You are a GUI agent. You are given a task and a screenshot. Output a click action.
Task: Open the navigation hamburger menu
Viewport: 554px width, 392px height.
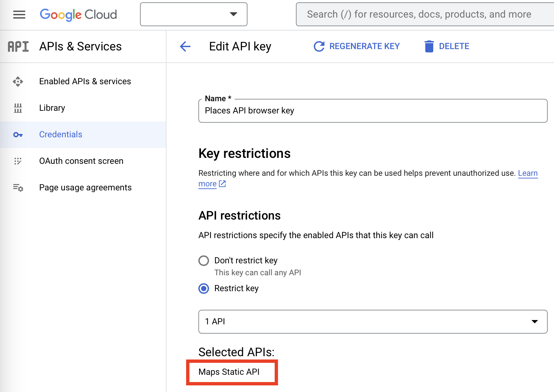pos(19,14)
